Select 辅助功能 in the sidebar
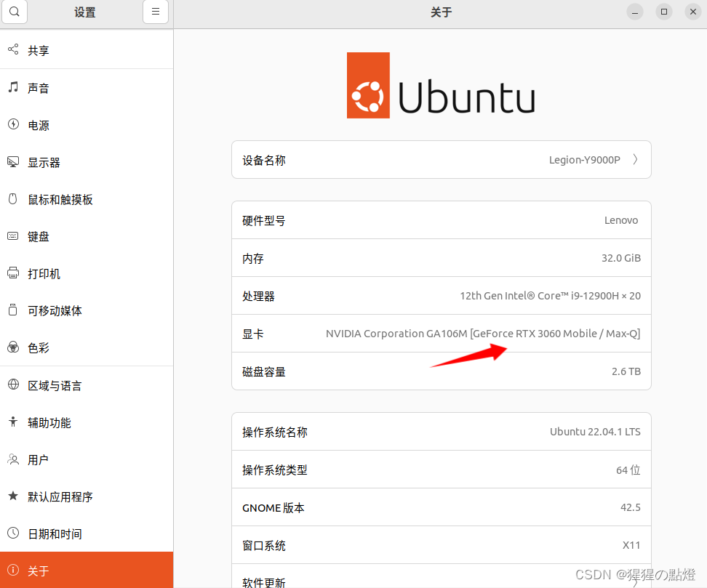The width and height of the screenshot is (707, 588). [87, 422]
